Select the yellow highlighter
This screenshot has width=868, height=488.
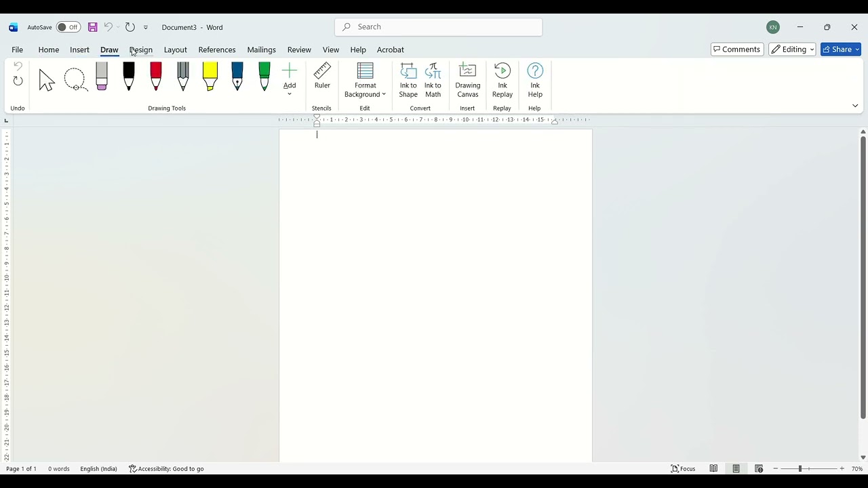point(210,77)
